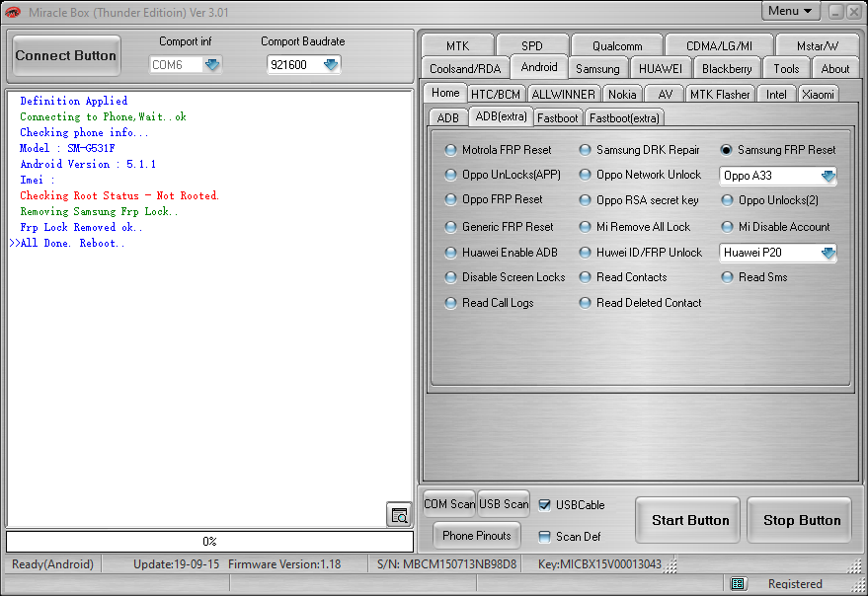The height and width of the screenshot is (596, 868).
Task: Click the 0% progress bar
Action: click(x=209, y=541)
